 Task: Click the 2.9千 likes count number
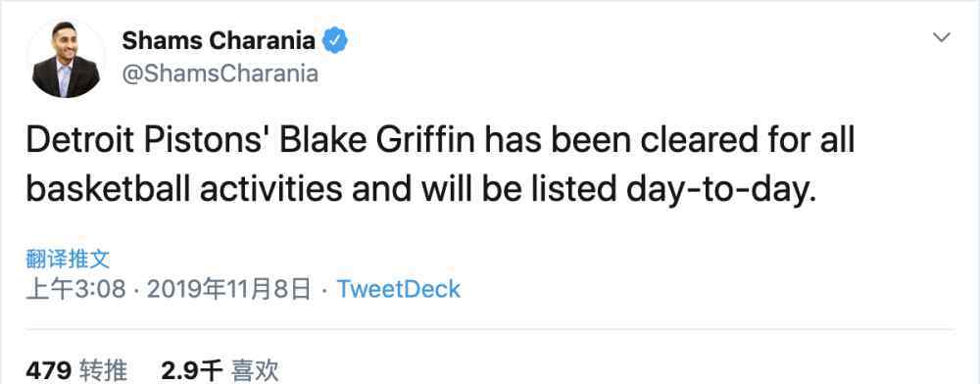[x=192, y=371]
